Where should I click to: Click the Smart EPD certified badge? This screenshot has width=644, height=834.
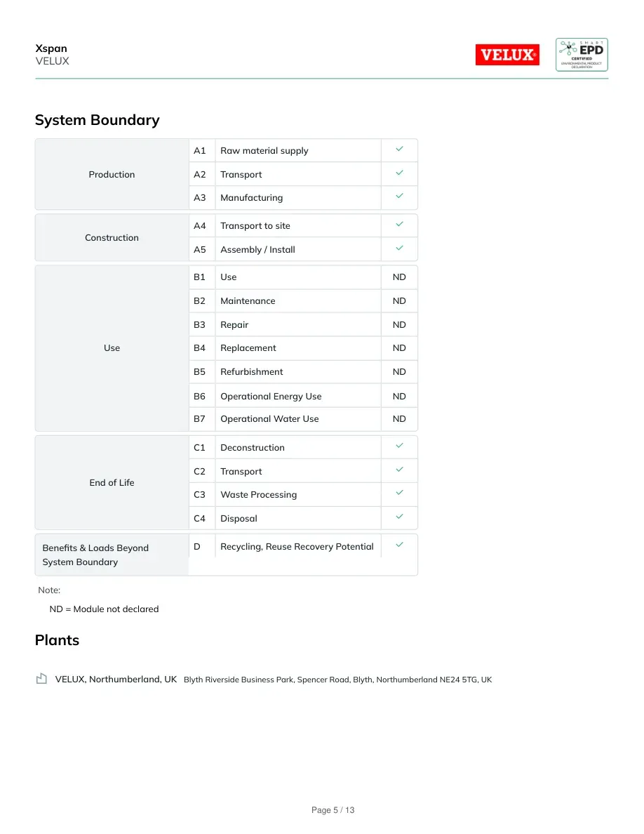582,55
